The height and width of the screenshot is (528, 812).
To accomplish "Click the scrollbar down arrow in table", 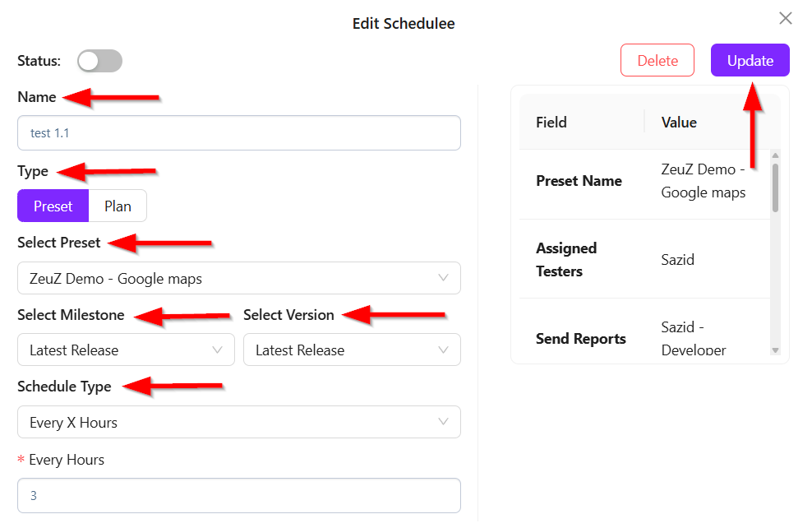I will coord(775,350).
